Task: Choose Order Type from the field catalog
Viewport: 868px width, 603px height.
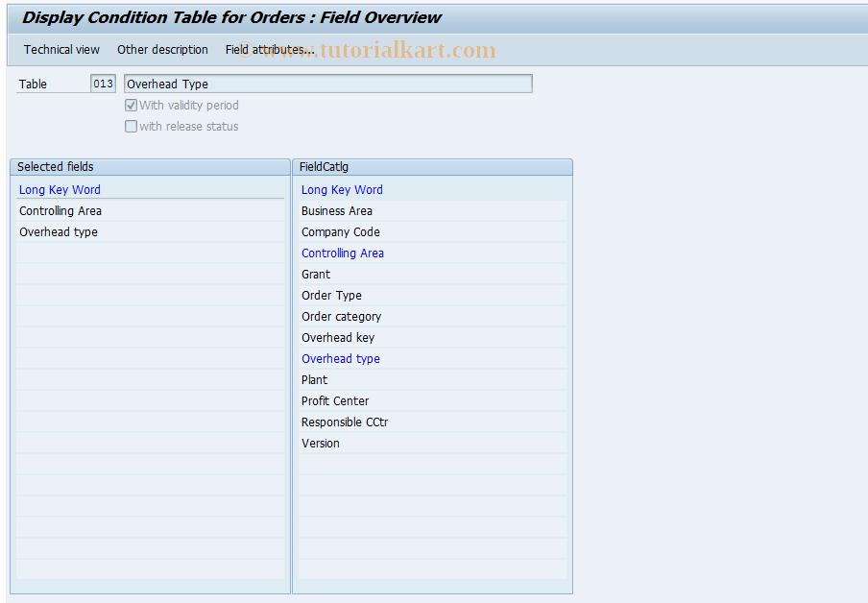Action: tap(331, 295)
